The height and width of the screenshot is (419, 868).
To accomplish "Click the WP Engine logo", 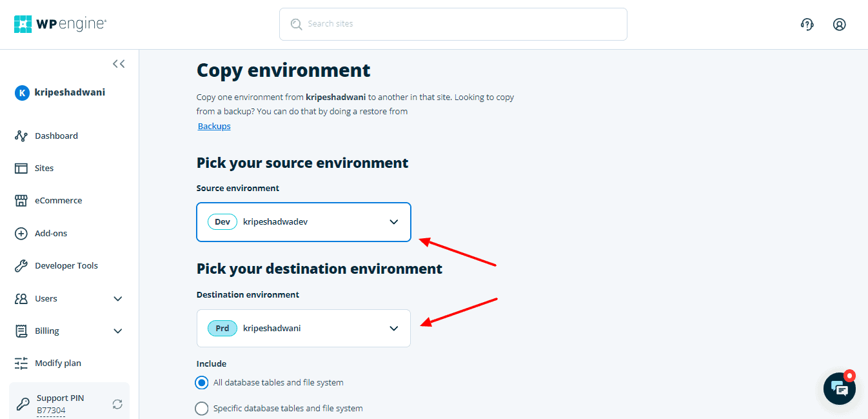I will (x=60, y=24).
